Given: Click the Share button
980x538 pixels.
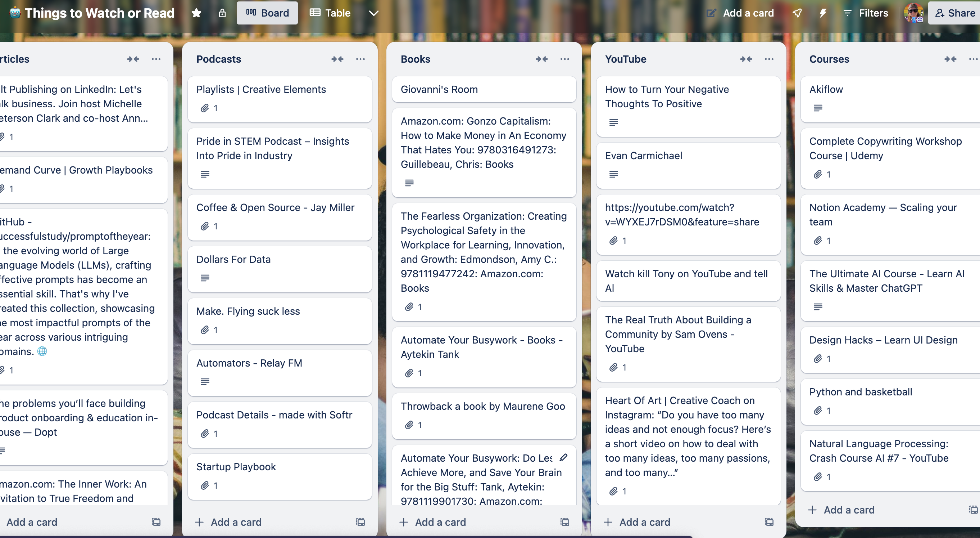Looking at the screenshot, I should point(955,13).
